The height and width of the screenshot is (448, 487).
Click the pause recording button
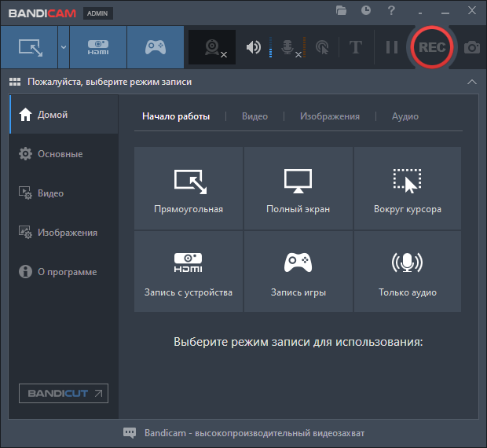coord(391,47)
